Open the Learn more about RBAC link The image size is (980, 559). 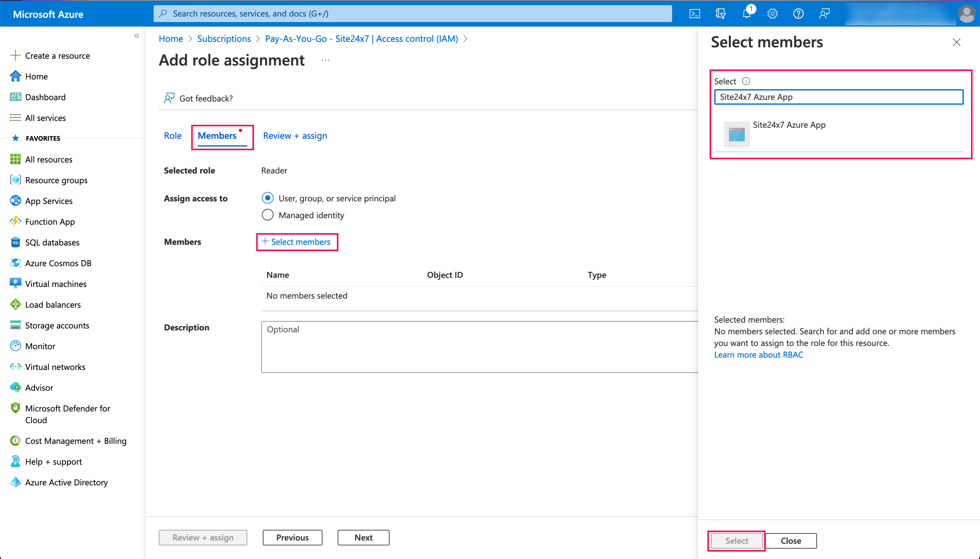coord(759,354)
